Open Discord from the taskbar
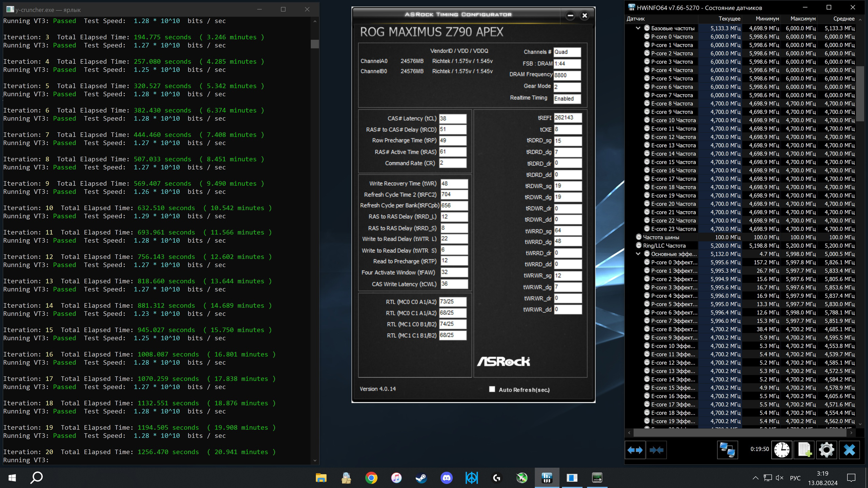 click(446, 478)
